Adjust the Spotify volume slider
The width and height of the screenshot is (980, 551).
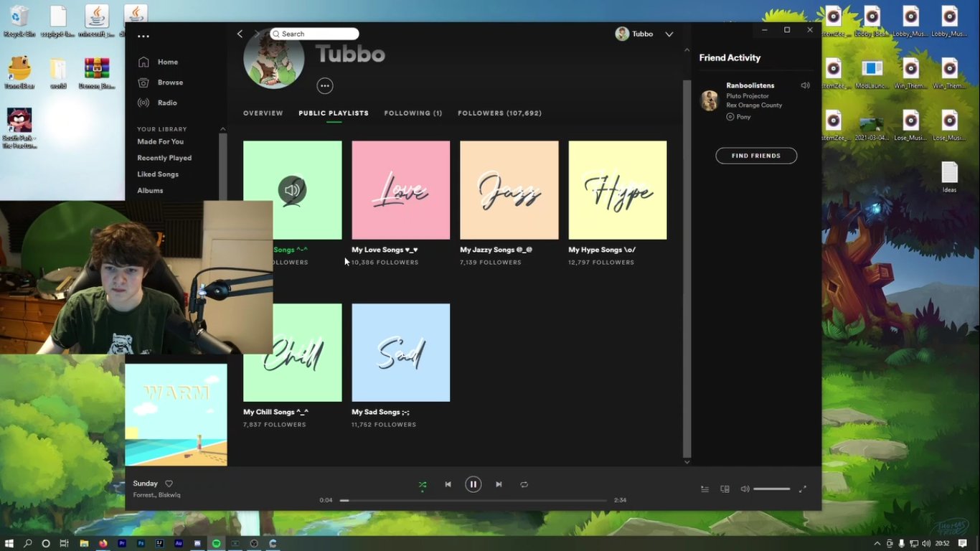[771, 489]
